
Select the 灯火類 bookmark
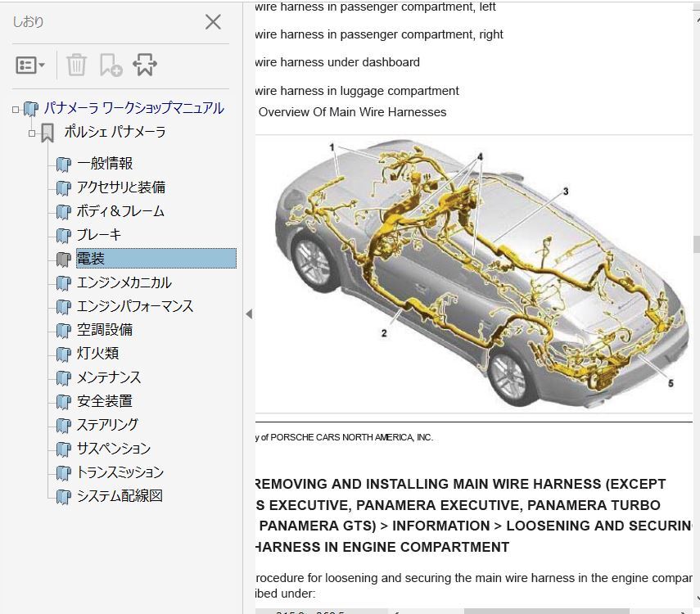97,353
